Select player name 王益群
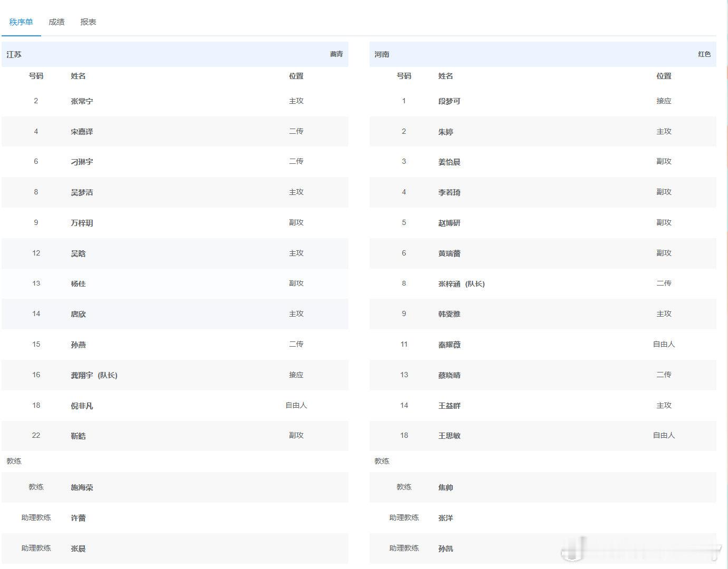728x569 pixels. (449, 406)
